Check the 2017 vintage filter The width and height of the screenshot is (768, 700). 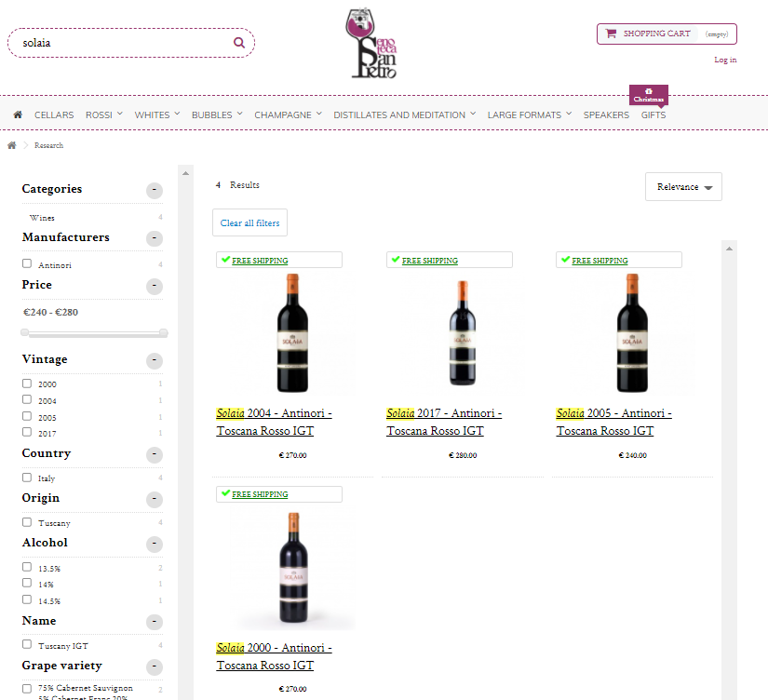point(27,432)
